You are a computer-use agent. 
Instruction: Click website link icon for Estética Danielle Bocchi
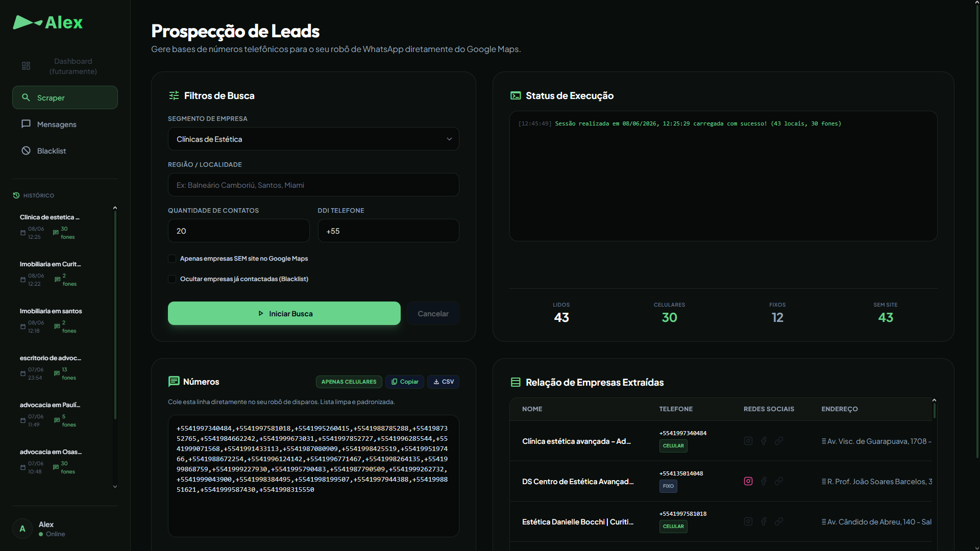point(779,521)
